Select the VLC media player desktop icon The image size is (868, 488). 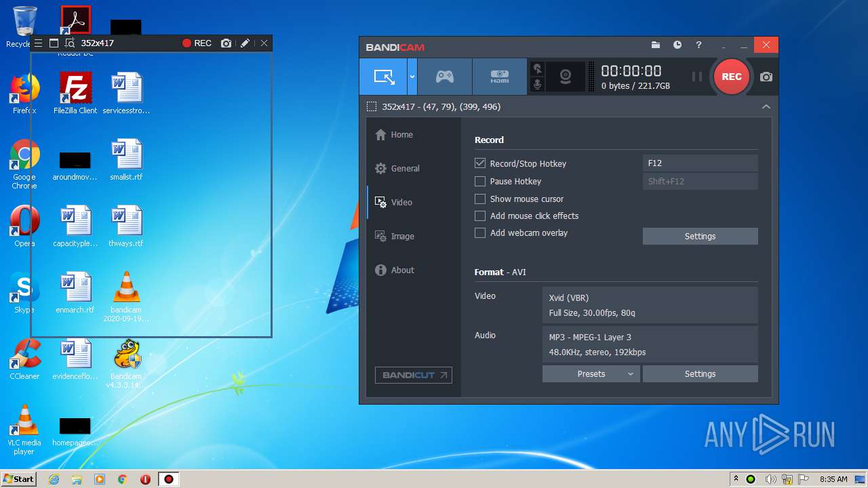coord(24,430)
